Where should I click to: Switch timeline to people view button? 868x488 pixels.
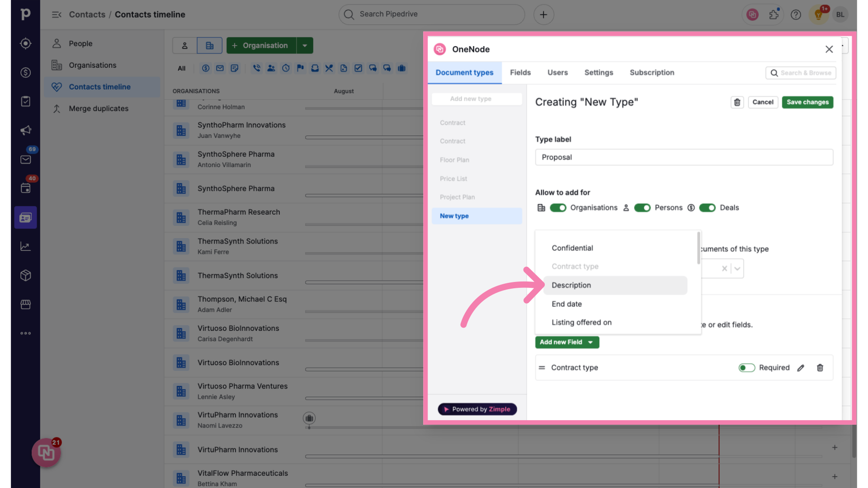(x=184, y=46)
